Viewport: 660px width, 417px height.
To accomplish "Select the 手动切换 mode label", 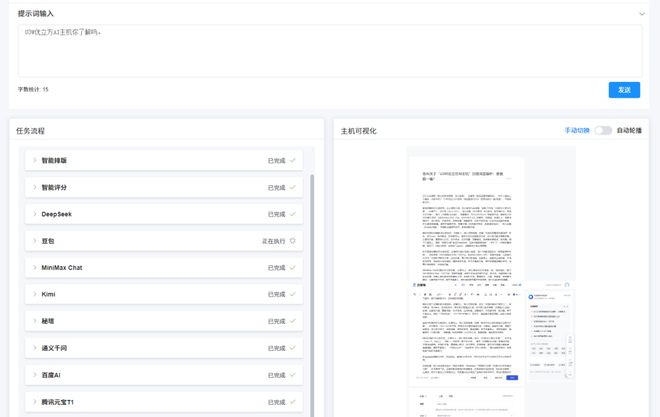I will tap(578, 130).
